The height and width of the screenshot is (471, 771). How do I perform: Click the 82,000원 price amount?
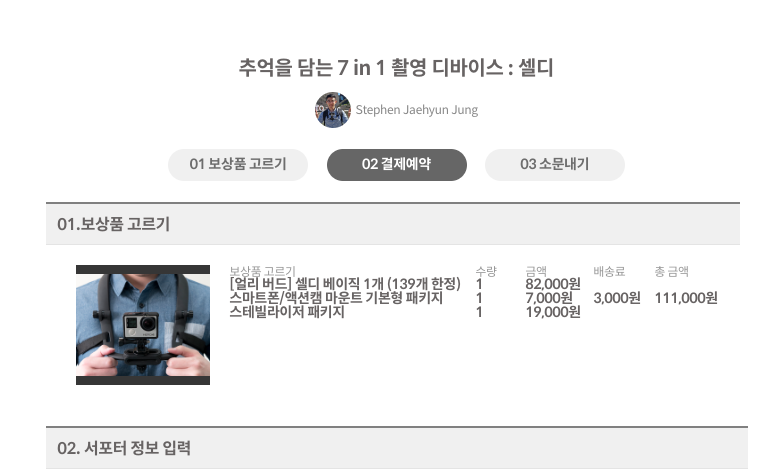pyautogui.click(x=553, y=284)
